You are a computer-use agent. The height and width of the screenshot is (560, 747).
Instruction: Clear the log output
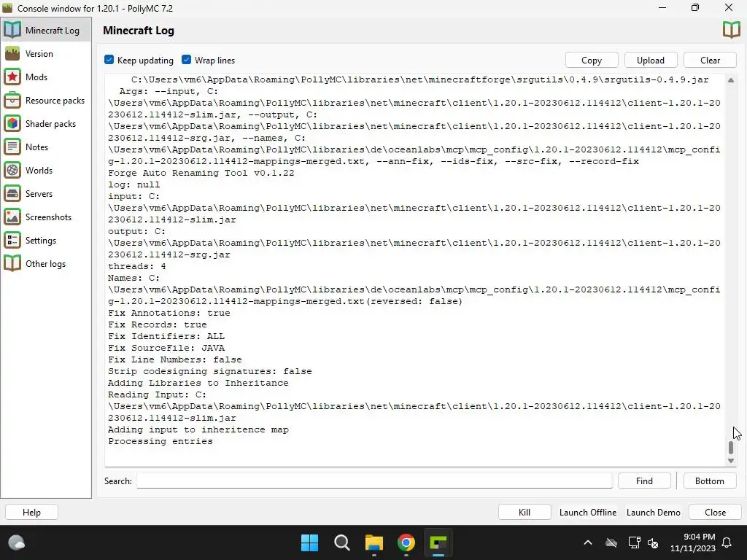710,60
